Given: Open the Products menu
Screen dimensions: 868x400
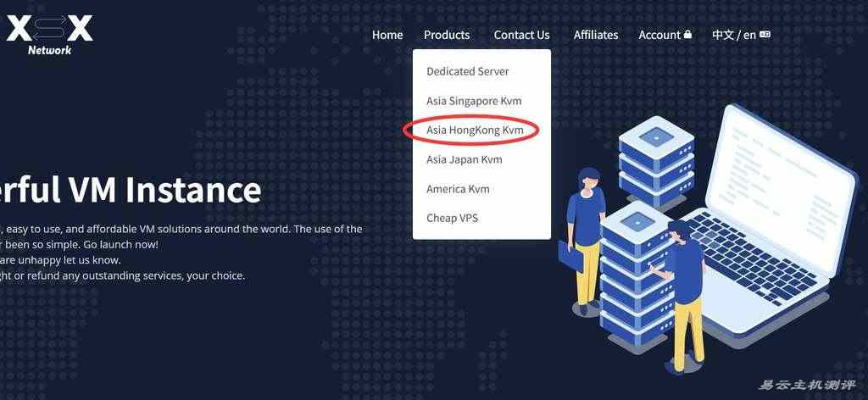Looking at the screenshot, I should click(x=446, y=35).
